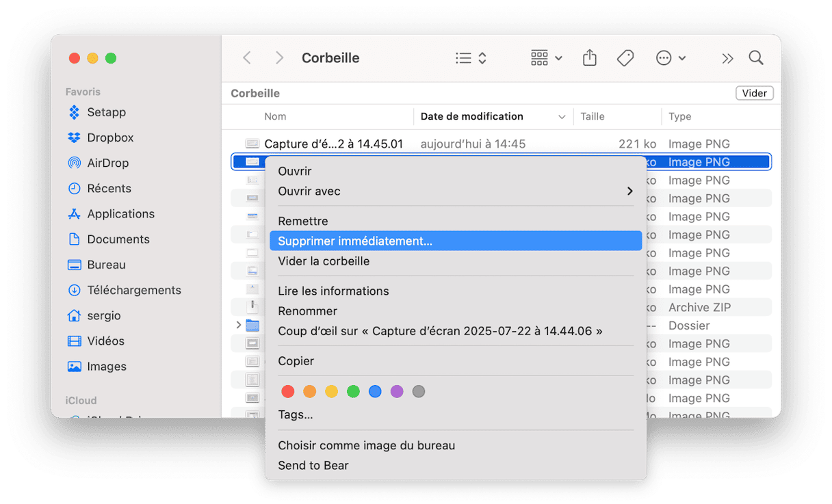
Task: Click the Vider button
Action: coord(754,93)
